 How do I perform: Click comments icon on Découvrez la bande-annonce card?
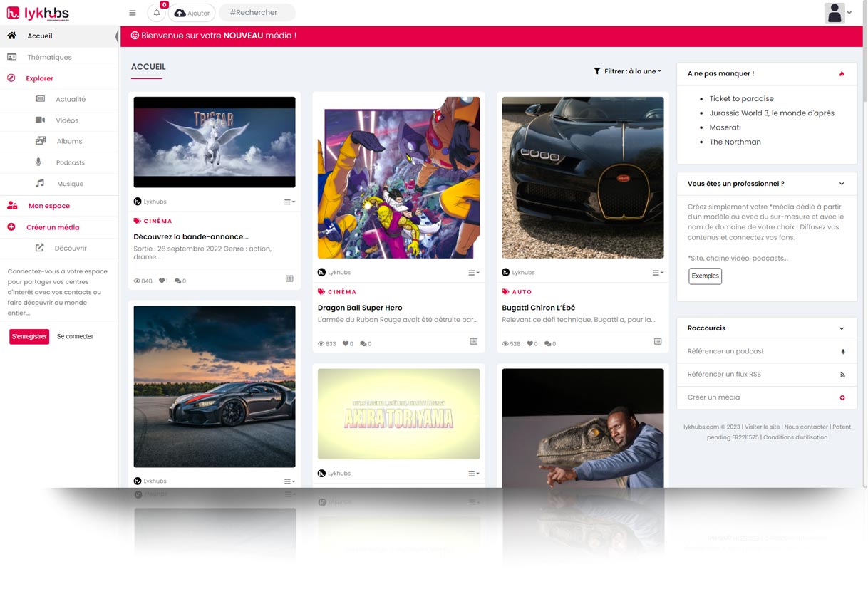(177, 281)
